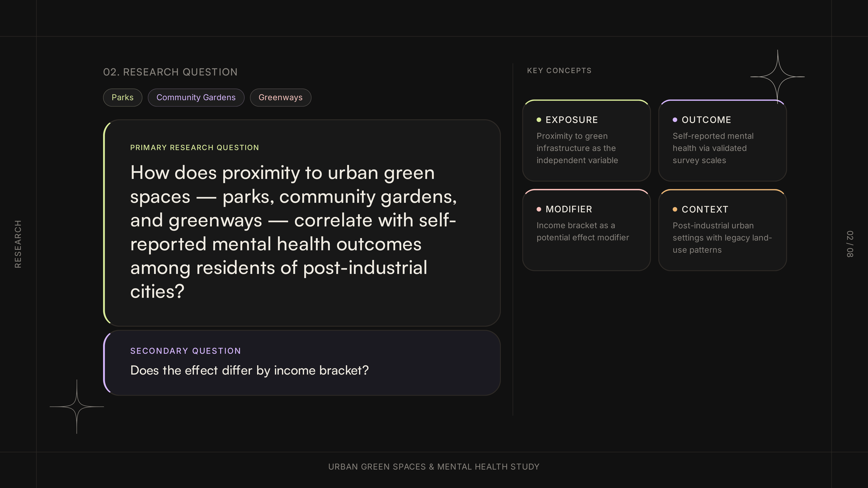868x488 pixels.
Task: Select the Greenways tag pill
Action: (280, 97)
